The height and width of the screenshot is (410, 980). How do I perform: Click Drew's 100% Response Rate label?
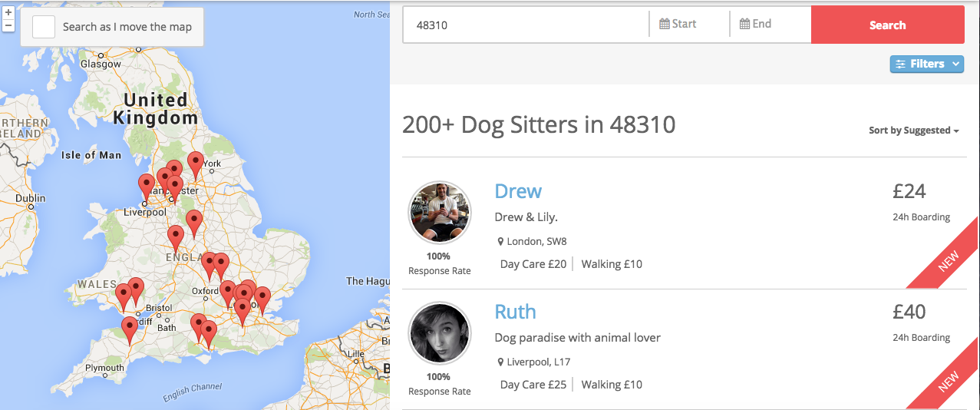(x=440, y=263)
